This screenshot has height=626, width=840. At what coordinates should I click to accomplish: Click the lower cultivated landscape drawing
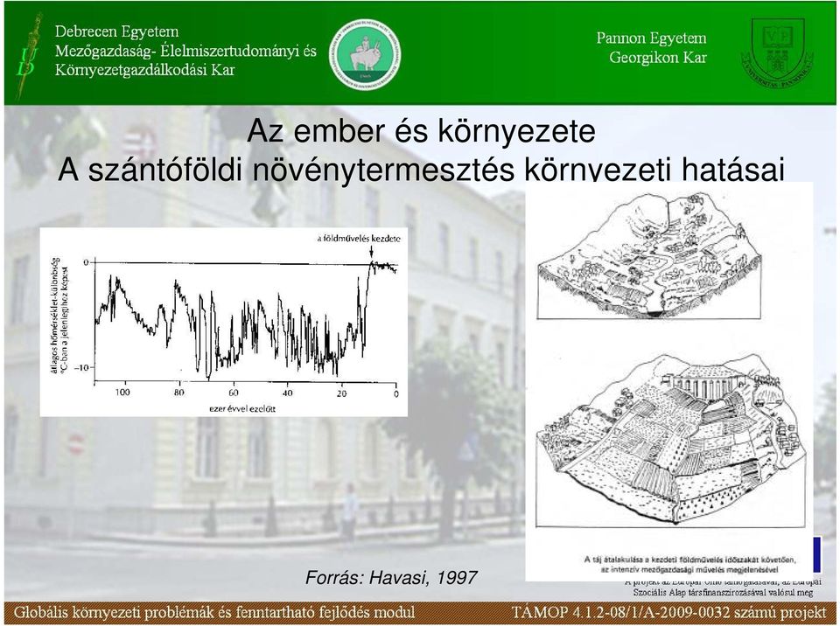(x=670, y=442)
